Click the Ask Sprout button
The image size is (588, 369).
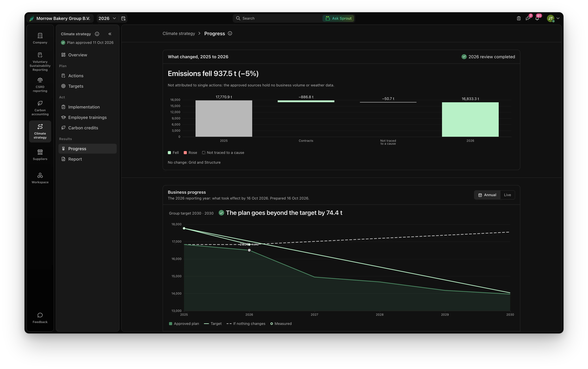pyautogui.click(x=338, y=18)
